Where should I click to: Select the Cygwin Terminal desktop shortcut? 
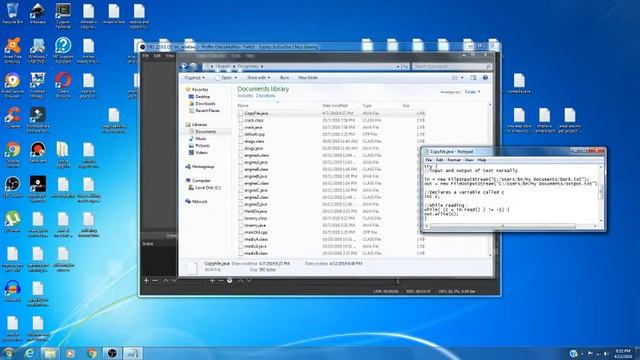pyautogui.click(x=63, y=16)
